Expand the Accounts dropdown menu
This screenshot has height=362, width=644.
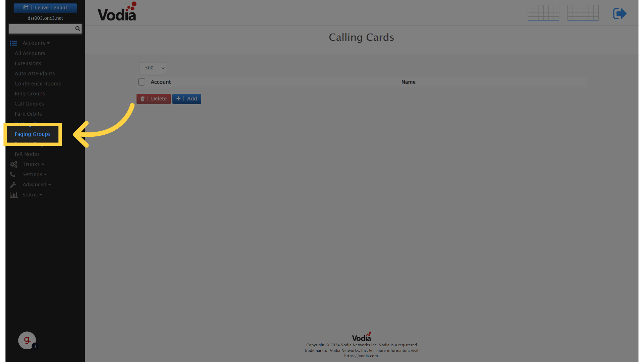click(x=36, y=43)
